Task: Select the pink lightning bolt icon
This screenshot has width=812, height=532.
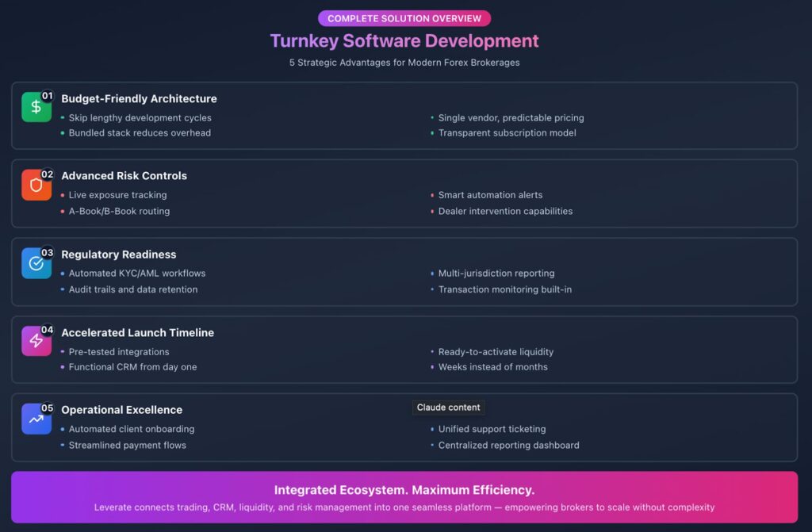Action: coord(35,340)
